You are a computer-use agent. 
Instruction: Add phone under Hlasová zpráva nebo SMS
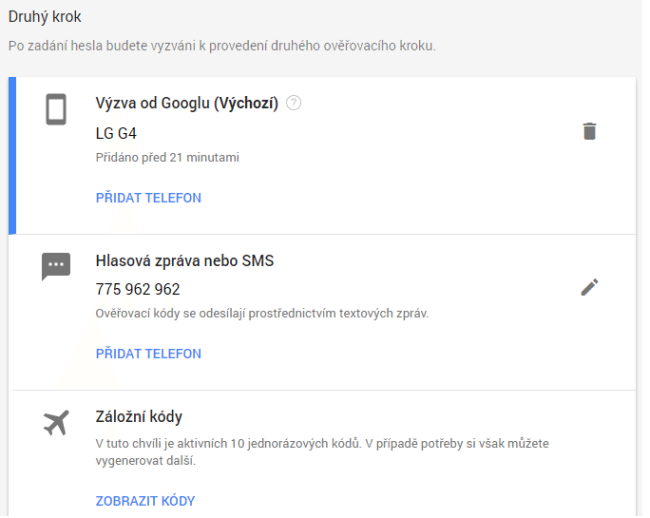click(148, 353)
